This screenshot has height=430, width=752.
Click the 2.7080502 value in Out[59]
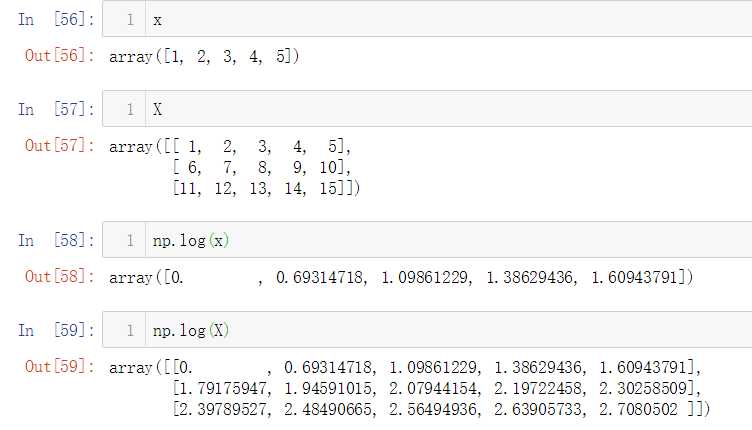[x=638, y=409]
